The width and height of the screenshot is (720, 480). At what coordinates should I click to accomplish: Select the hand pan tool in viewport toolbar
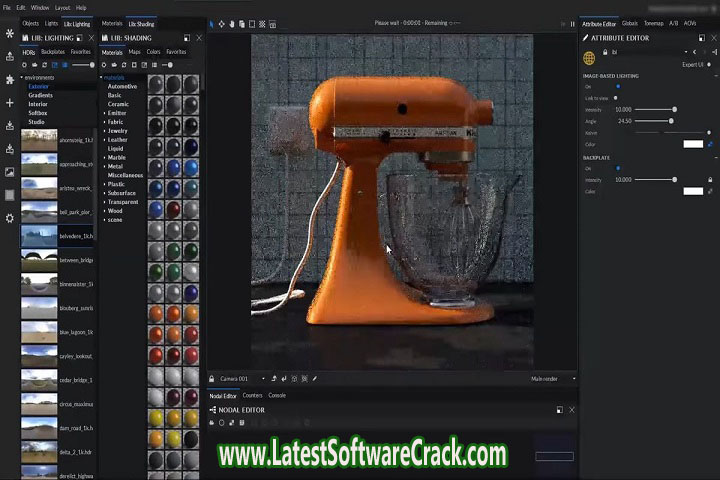(x=232, y=23)
